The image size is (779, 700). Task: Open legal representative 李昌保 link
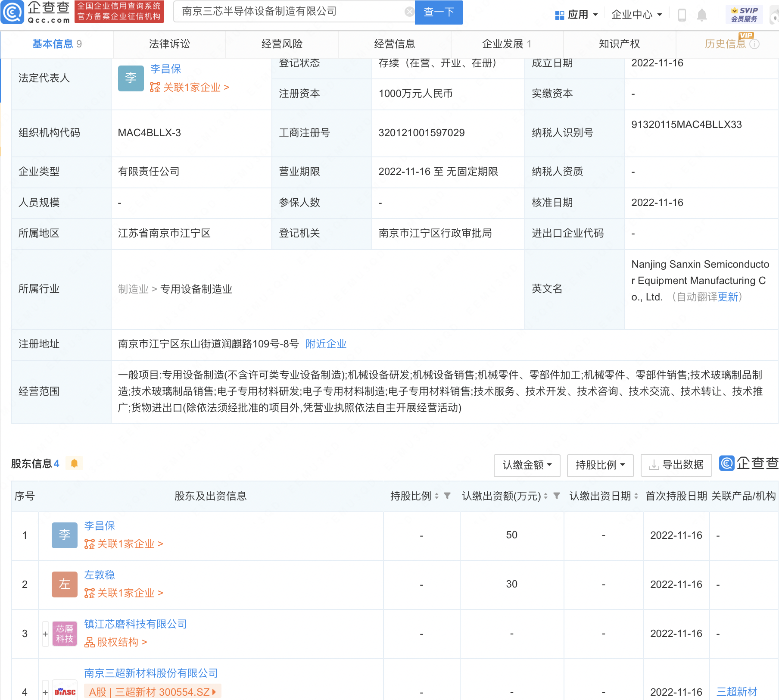pyautogui.click(x=165, y=69)
